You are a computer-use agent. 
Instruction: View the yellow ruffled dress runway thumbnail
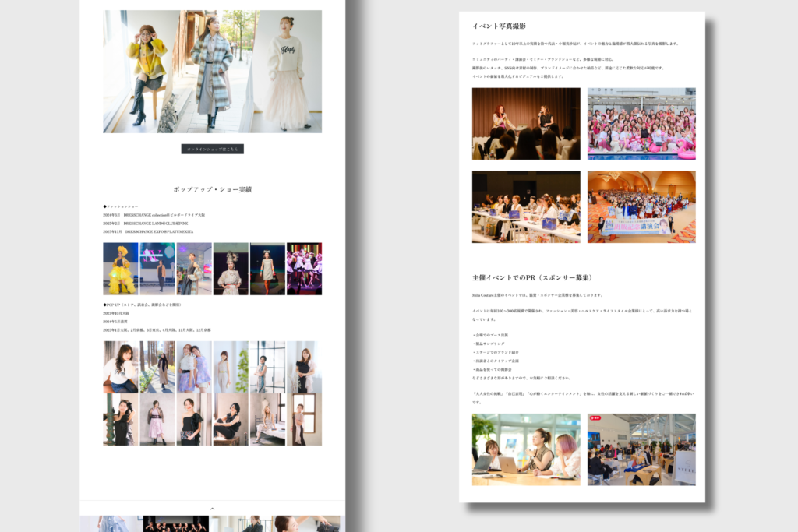point(120,269)
